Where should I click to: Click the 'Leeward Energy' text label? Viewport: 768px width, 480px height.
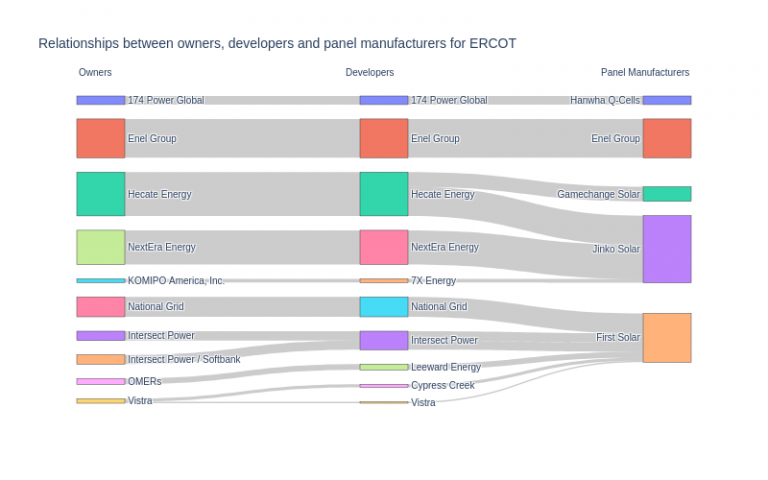pos(446,367)
